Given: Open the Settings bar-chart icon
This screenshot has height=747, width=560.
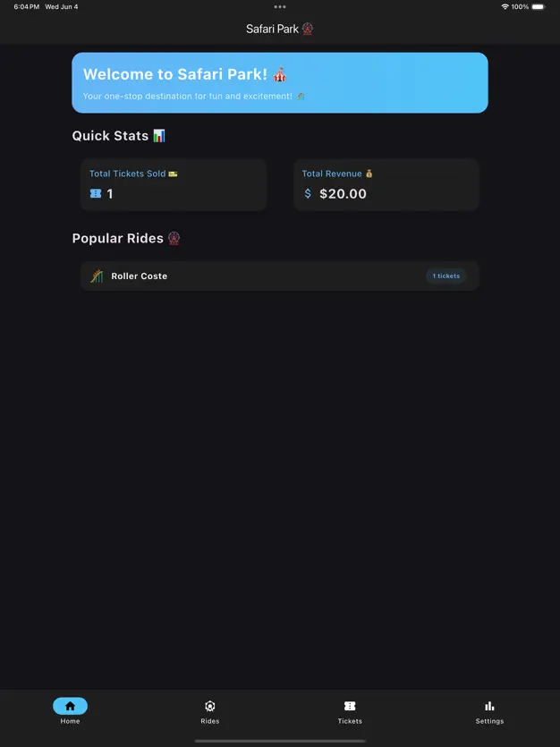Looking at the screenshot, I should point(489,706).
